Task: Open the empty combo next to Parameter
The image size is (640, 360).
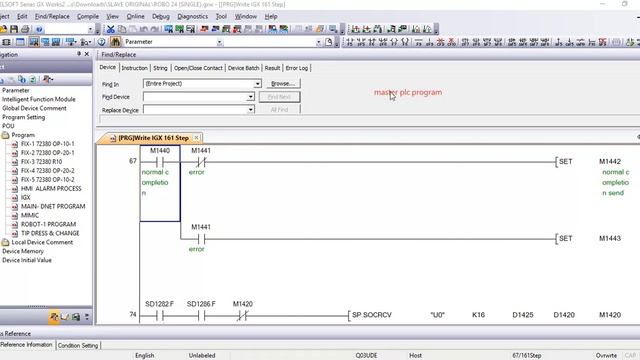Action: (318, 42)
